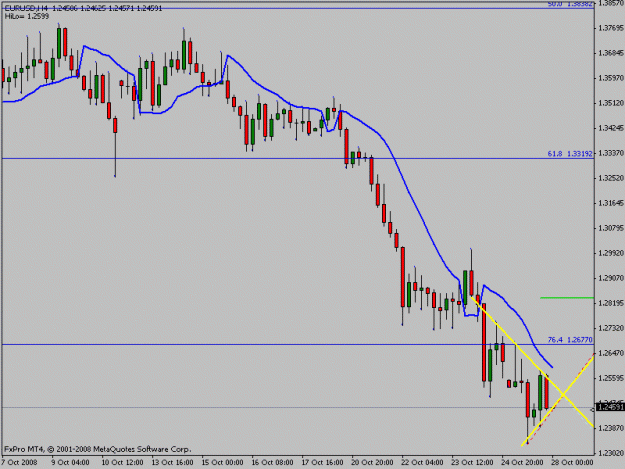
Task: Click the current price tag 1.24591
Action: click(610, 408)
